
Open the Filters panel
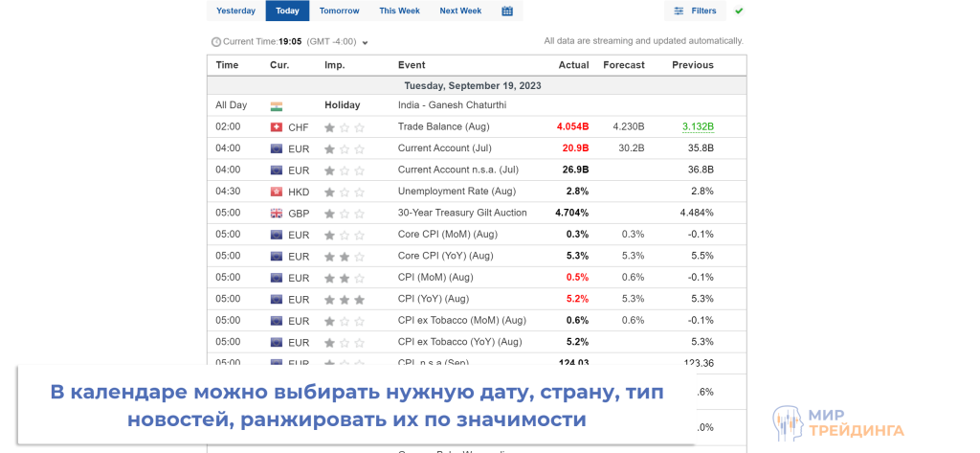[x=695, y=11]
